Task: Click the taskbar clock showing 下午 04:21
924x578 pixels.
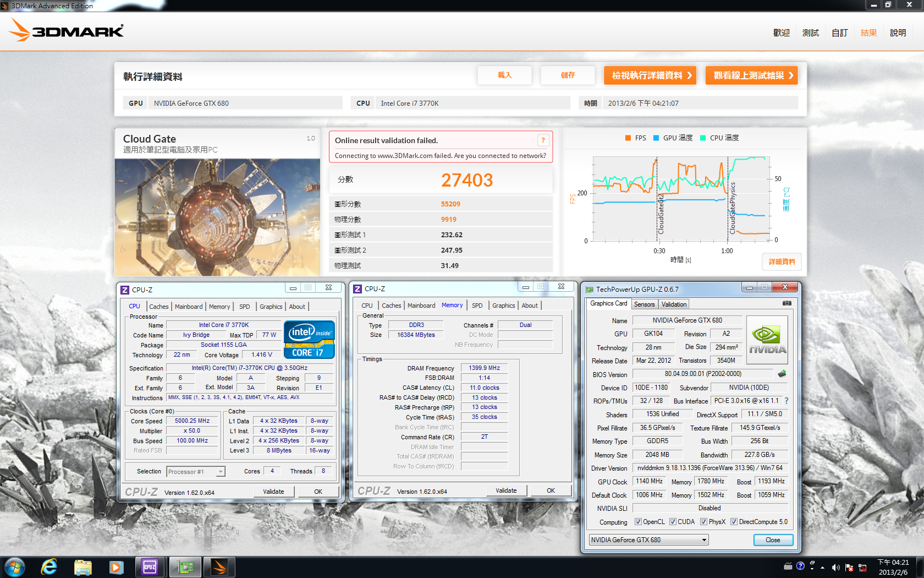Action: coord(893,567)
